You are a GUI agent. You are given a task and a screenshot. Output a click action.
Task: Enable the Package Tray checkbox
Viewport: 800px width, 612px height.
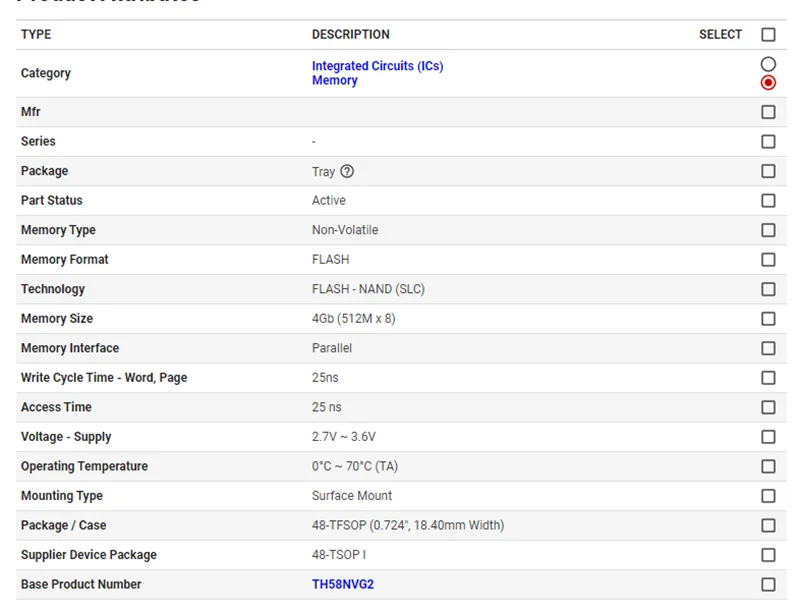pos(768,171)
